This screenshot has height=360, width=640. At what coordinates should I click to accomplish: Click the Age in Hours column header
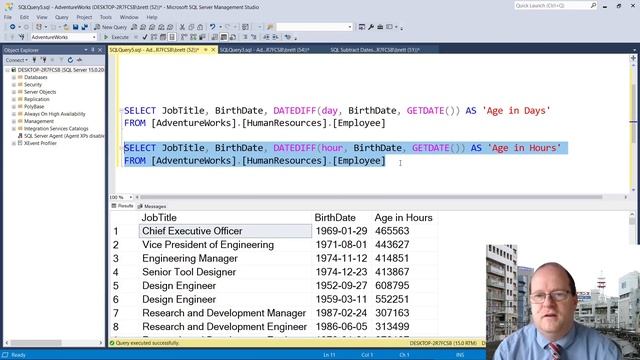click(x=403, y=218)
